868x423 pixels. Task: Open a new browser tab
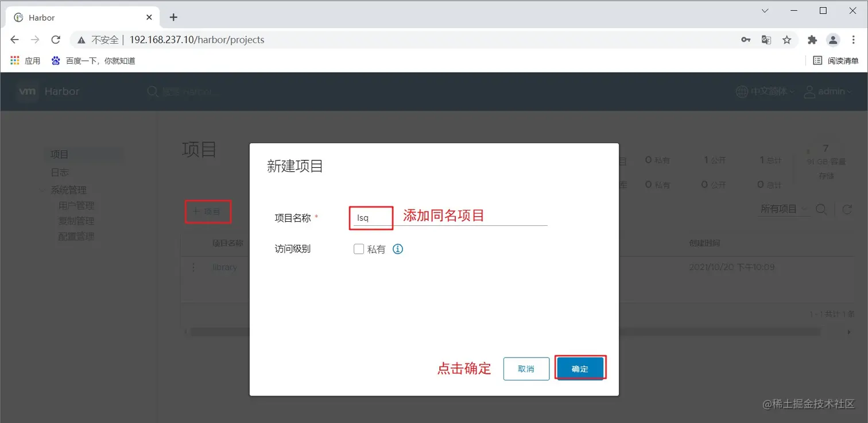point(173,17)
